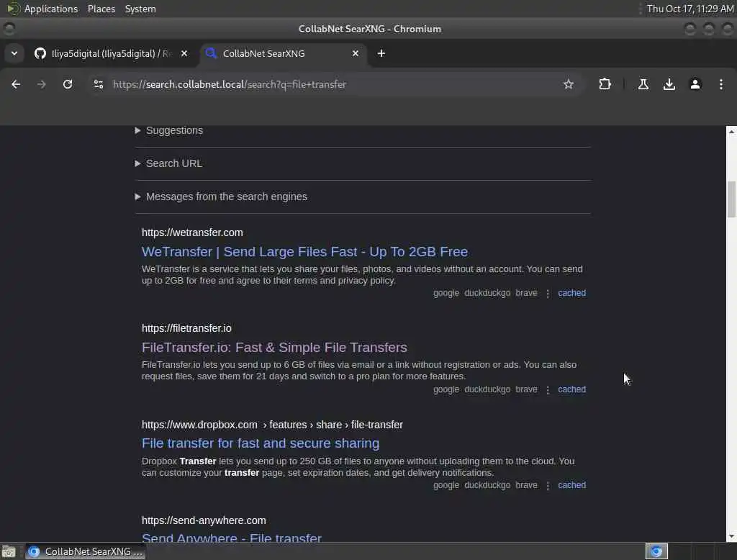Close the CollabNet SearXNG tab
This screenshot has height=560, width=737.
356,53
